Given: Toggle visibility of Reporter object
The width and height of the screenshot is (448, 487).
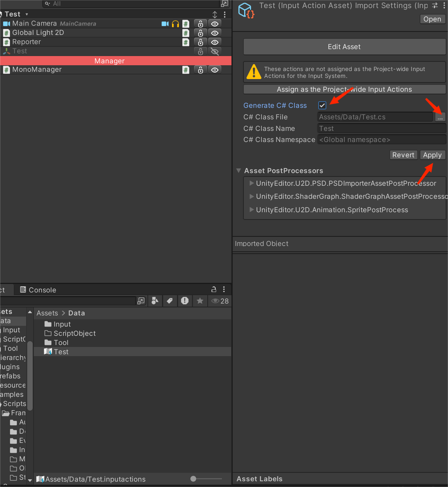Looking at the screenshot, I should click(x=215, y=42).
